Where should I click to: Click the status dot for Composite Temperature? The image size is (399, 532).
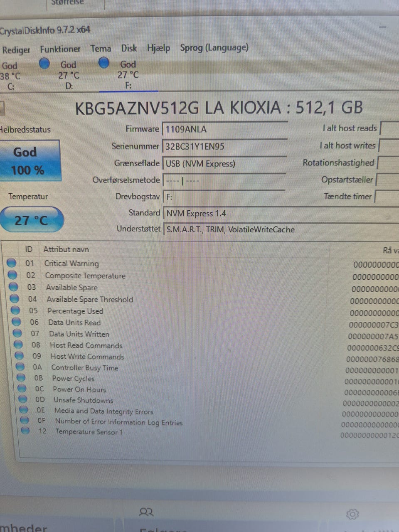tap(12, 275)
